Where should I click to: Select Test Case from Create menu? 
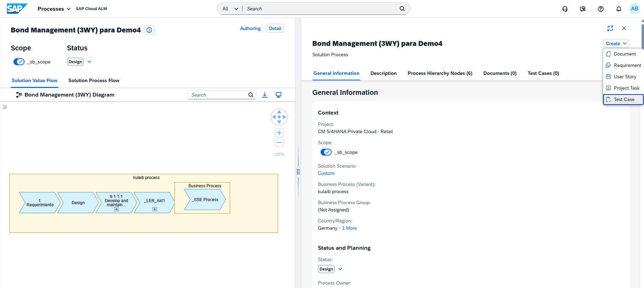coord(624,99)
